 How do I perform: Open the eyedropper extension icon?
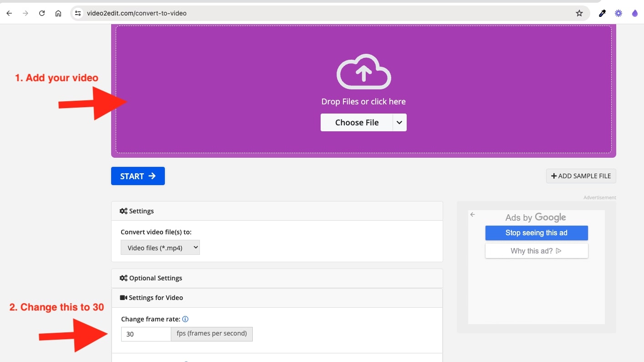pyautogui.click(x=602, y=13)
